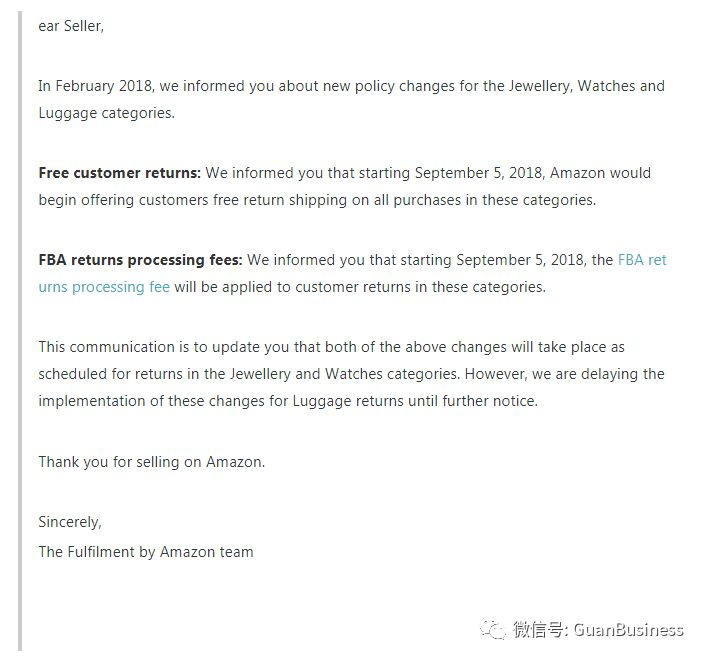Click the 'urns processing fee' link continuation
This screenshot has height=660, width=706.
(x=104, y=287)
